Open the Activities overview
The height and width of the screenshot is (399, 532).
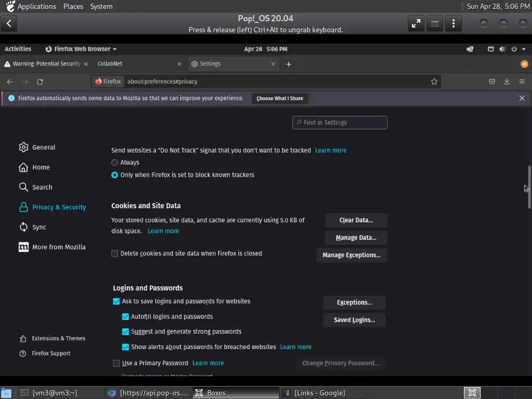tap(18, 49)
